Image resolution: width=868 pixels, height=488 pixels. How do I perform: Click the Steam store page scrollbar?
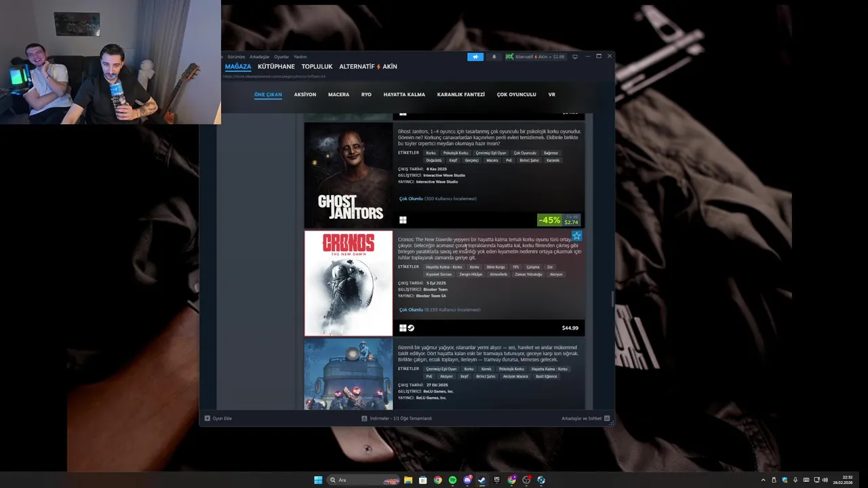613,299
